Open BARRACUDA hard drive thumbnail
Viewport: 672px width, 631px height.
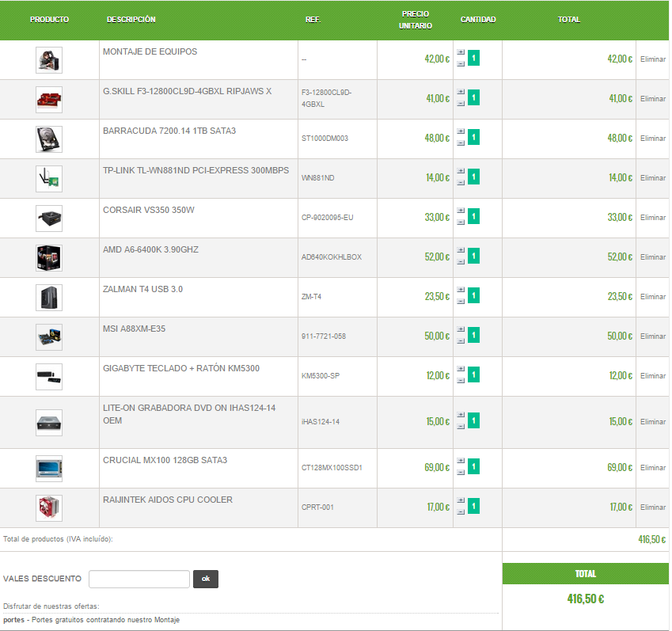coord(49,139)
